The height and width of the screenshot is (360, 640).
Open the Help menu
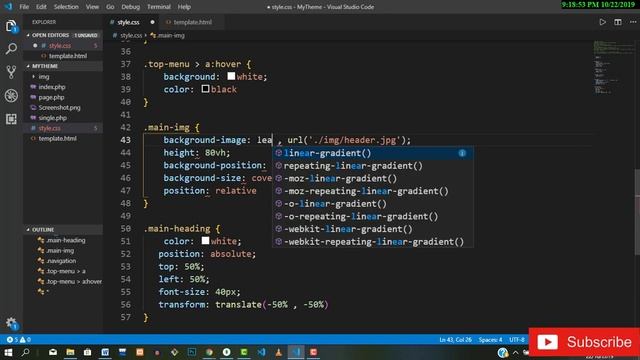(184, 7)
